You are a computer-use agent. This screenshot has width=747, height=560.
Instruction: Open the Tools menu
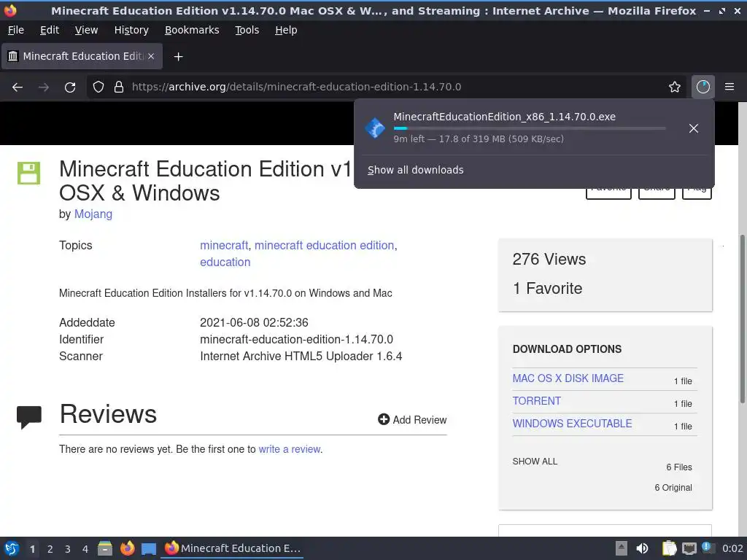247,30
